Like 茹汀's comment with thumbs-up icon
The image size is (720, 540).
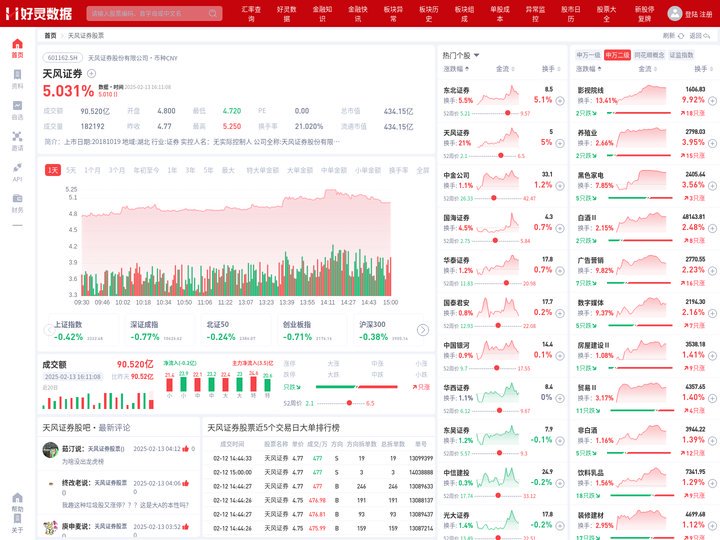click(186, 449)
